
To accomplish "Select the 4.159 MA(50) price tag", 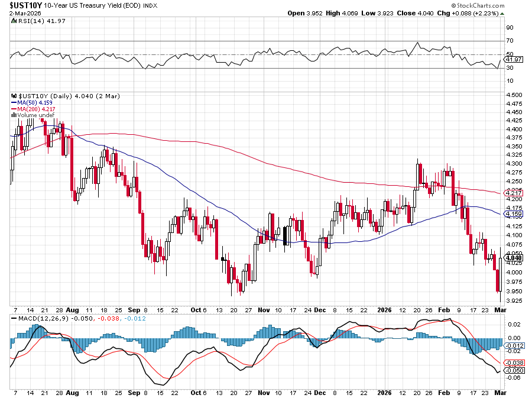I will tap(512, 212).
